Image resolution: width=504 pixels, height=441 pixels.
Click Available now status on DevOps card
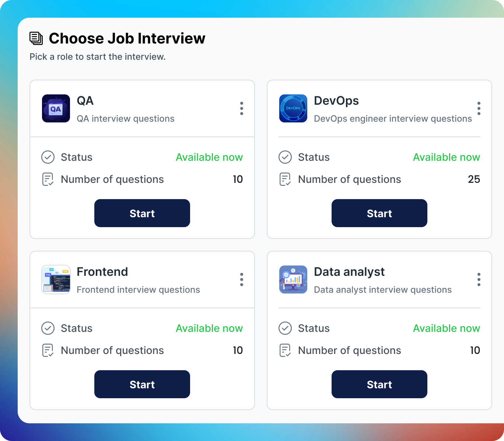(x=447, y=157)
